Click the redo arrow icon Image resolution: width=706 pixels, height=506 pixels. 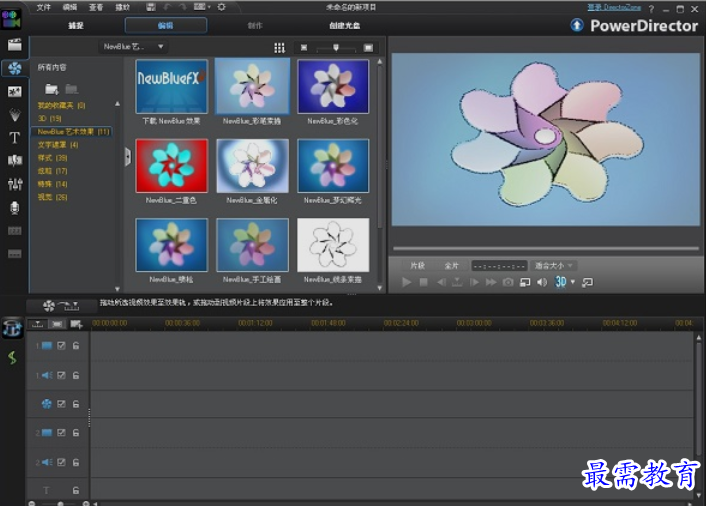click(x=182, y=7)
